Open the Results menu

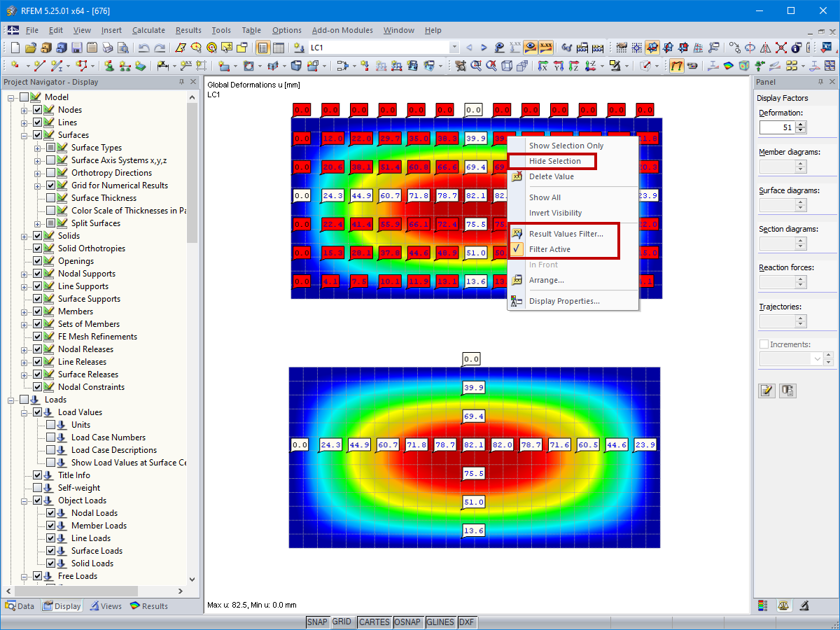tap(188, 30)
